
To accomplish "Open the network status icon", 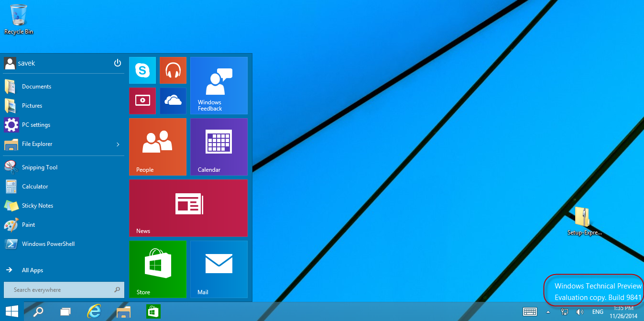I will pyautogui.click(x=564, y=311).
